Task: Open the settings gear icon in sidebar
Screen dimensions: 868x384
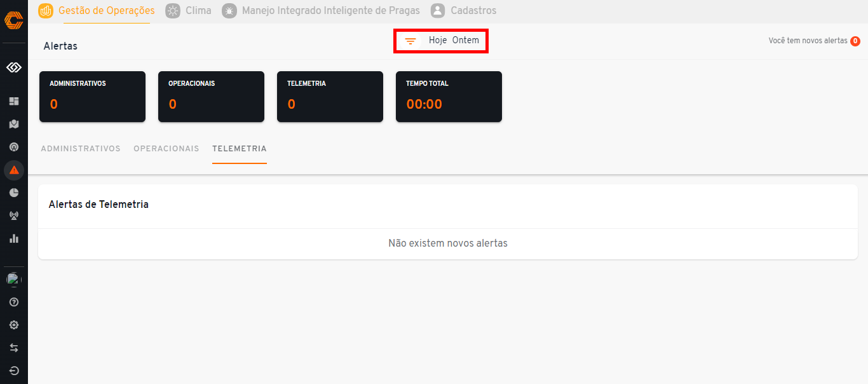Action: pos(14,325)
